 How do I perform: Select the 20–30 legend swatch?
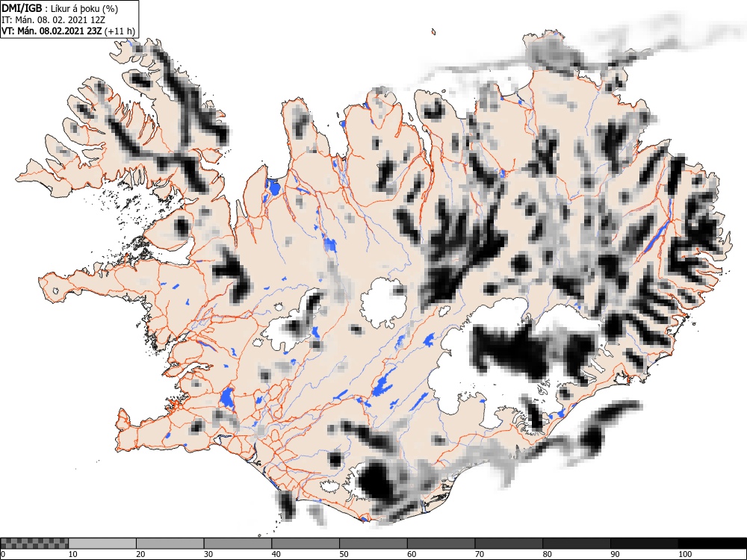click(x=170, y=544)
